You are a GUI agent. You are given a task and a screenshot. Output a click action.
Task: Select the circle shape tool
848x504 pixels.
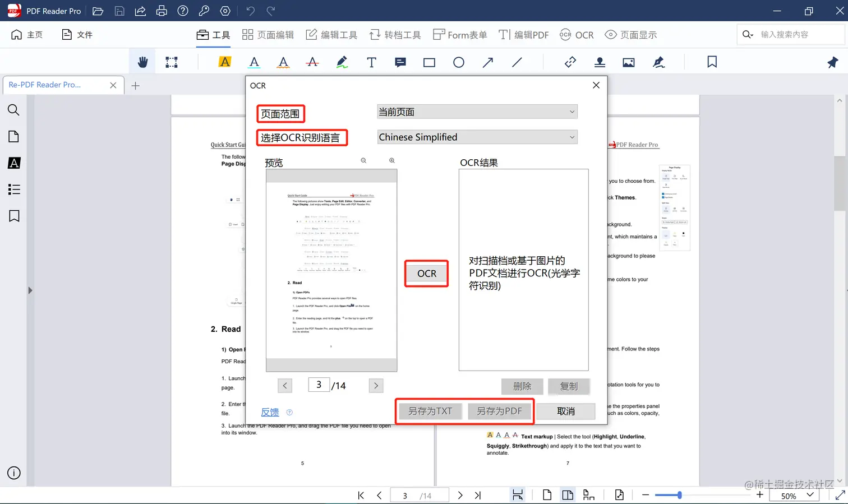point(459,62)
